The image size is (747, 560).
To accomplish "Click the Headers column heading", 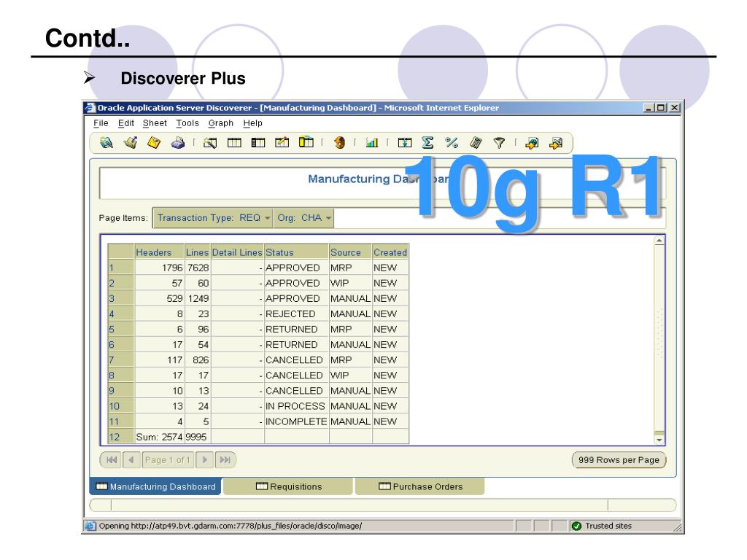I will [x=160, y=252].
